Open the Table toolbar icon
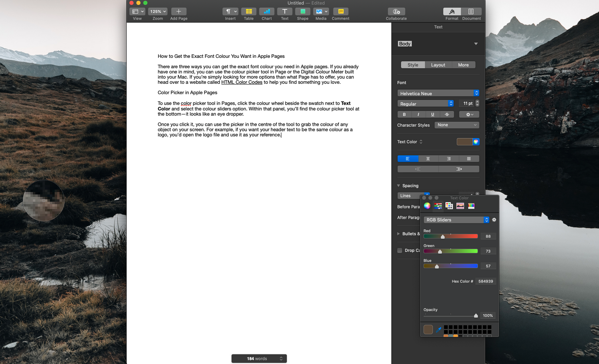This screenshot has width=599, height=364. click(x=248, y=12)
